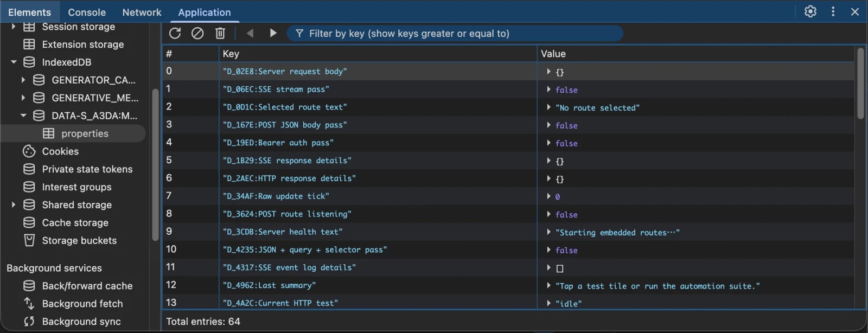Expand value of Server request body row
The width and height of the screenshot is (868, 333).
click(548, 72)
